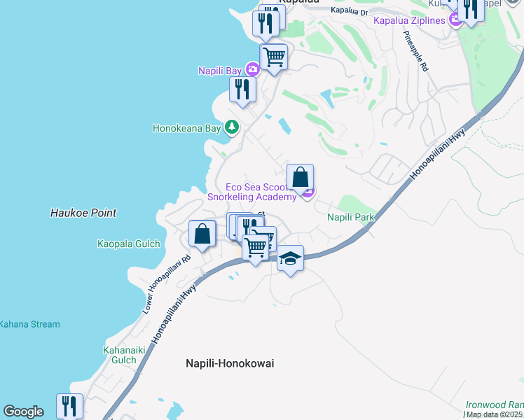Select the grocery cart marker beside Napili Bay
The width and height of the screenshot is (524, 420).
coord(274,57)
